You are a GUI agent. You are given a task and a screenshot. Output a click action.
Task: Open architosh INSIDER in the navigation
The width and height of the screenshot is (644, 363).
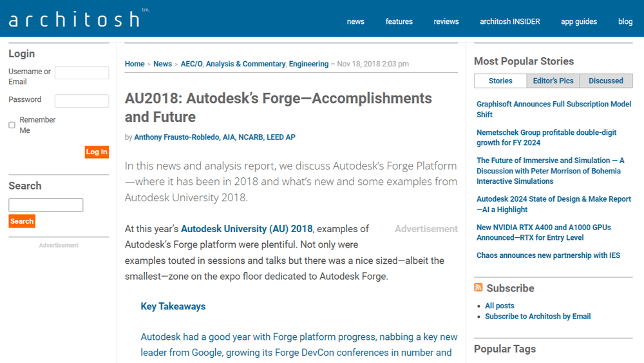point(509,21)
